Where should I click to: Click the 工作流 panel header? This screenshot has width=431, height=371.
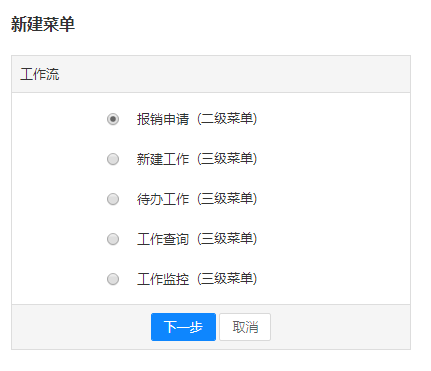coord(211,74)
